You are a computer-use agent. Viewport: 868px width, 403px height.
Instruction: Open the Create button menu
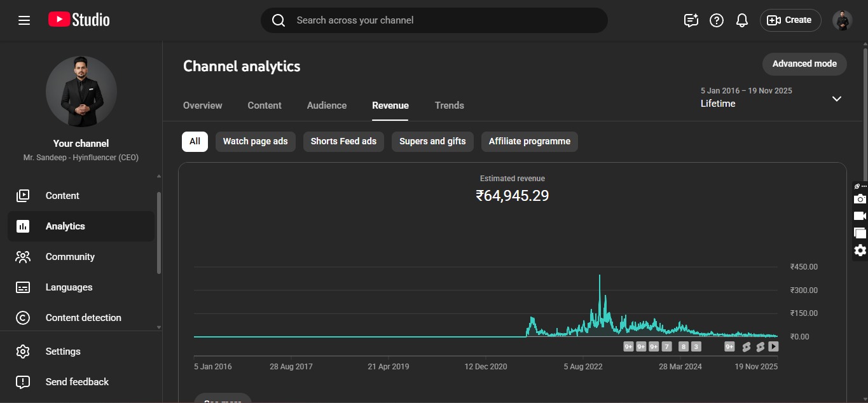pos(790,20)
